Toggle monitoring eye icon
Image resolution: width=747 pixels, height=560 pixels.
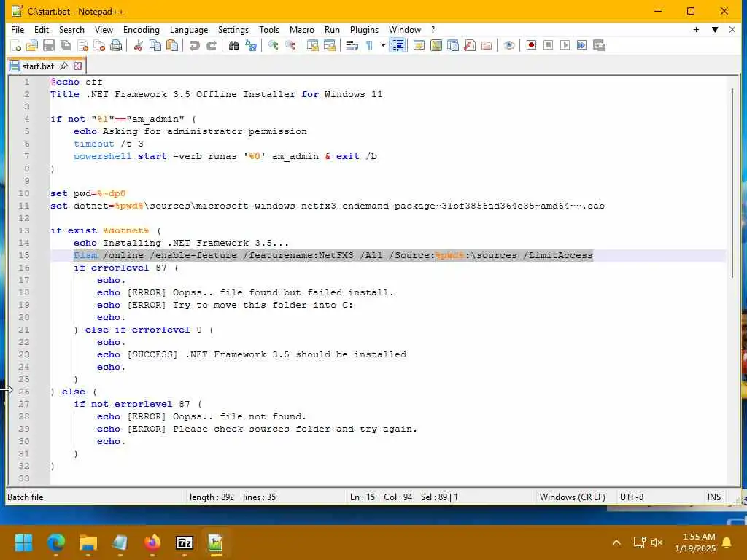click(x=508, y=46)
